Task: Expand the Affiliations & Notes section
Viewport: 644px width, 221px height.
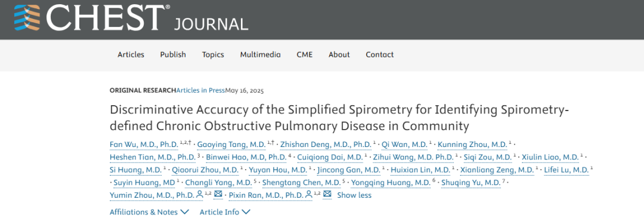Action: (149, 212)
